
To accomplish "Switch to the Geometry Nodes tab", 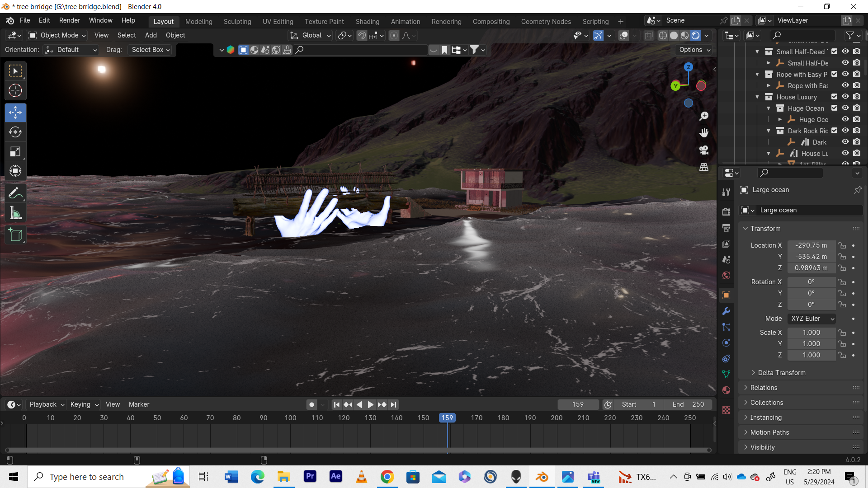I will pyautogui.click(x=546, y=22).
